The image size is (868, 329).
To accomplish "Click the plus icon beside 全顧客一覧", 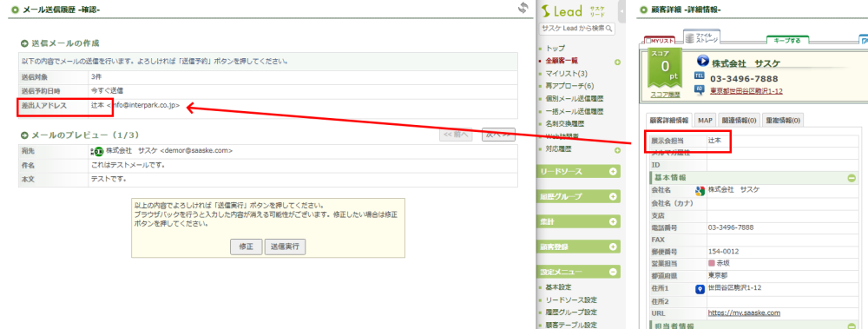I will (617, 62).
